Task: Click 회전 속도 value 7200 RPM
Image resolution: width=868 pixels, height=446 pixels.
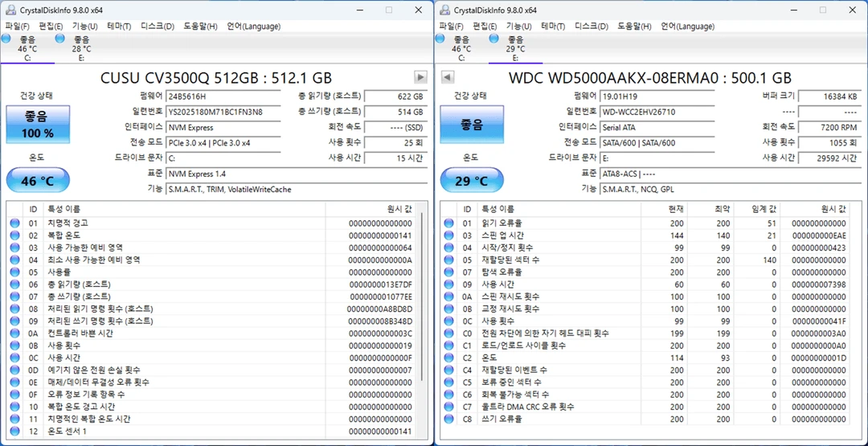Action: point(829,127)
